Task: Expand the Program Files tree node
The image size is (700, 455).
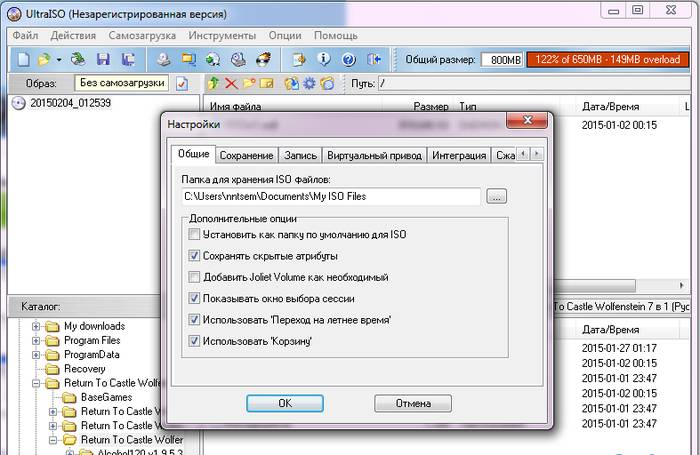Action: point(36,341)
